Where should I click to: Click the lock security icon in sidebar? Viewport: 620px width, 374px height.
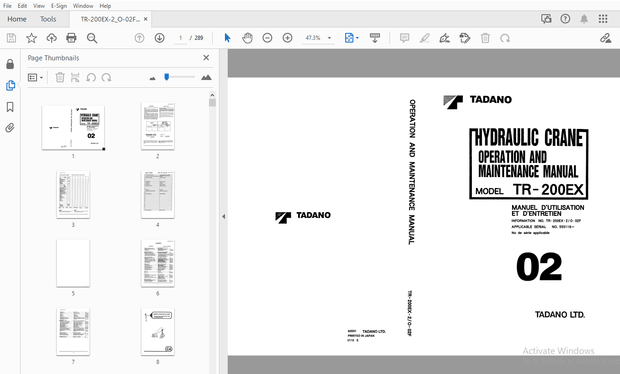click(x=10, y=64)
